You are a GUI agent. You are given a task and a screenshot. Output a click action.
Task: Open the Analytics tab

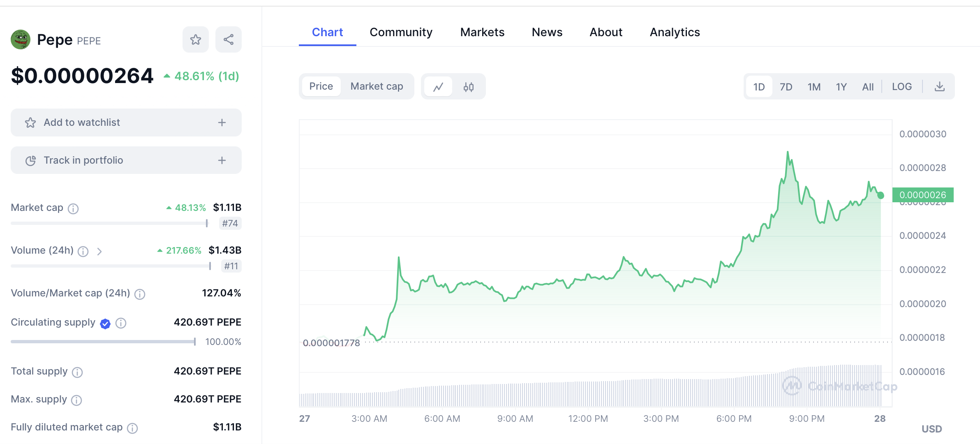(675, 32)
